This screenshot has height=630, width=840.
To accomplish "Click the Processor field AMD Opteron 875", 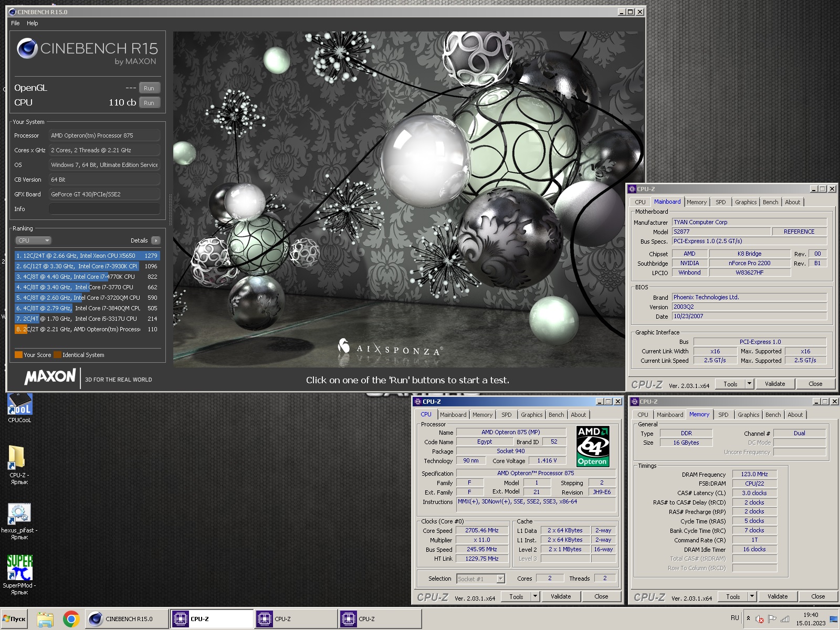I will pos(104,135).
